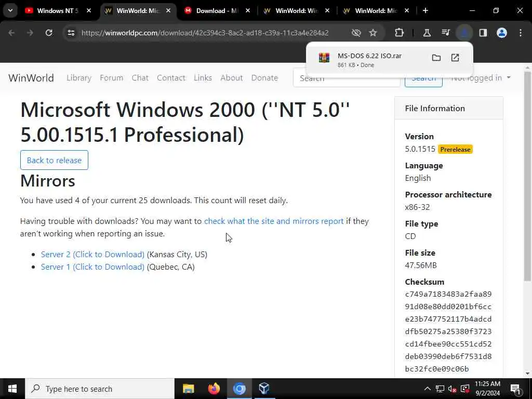Open VirtualBox from the taskbar
This screenshot has height=399, width=532.
coord(264,389)
